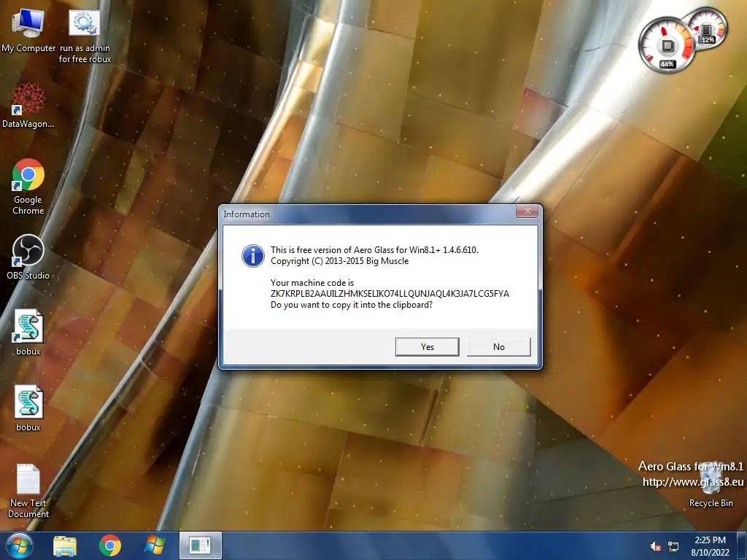Viewport: 747px width, 560px height.
Task: Click the RAM meter gadget dial showing 12%
Action: click(x=708, y=28)
